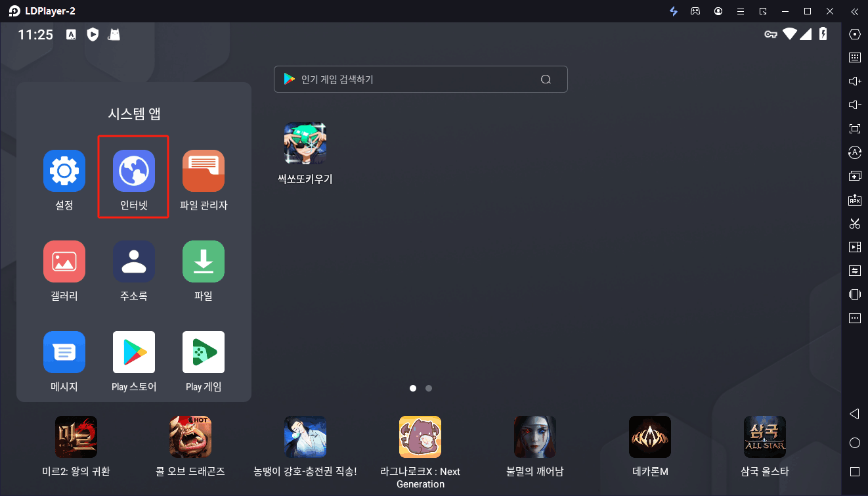Open the gamepad settings in title bar
Image resolution: width=868 pixels, height=496 pixels.
tap(695, 11)
